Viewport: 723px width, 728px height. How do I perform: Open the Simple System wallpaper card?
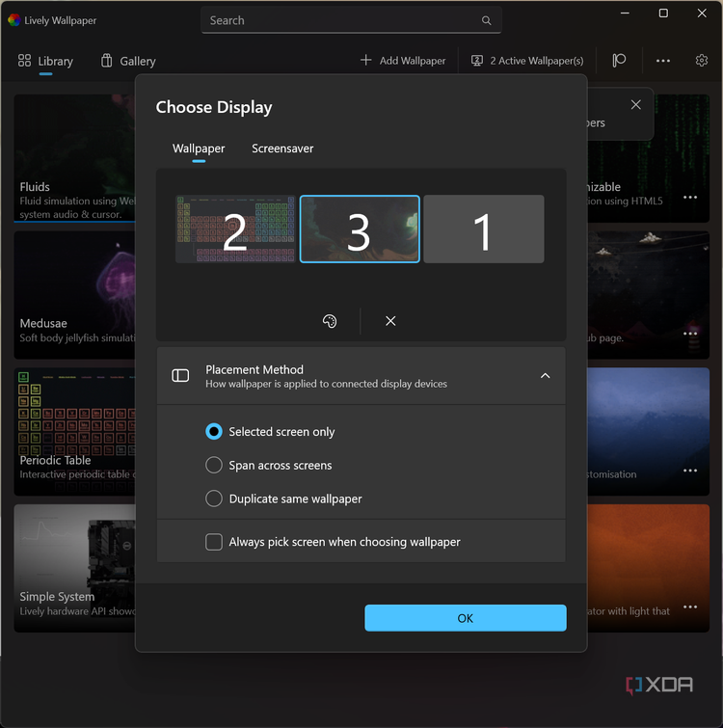[74, 568]
